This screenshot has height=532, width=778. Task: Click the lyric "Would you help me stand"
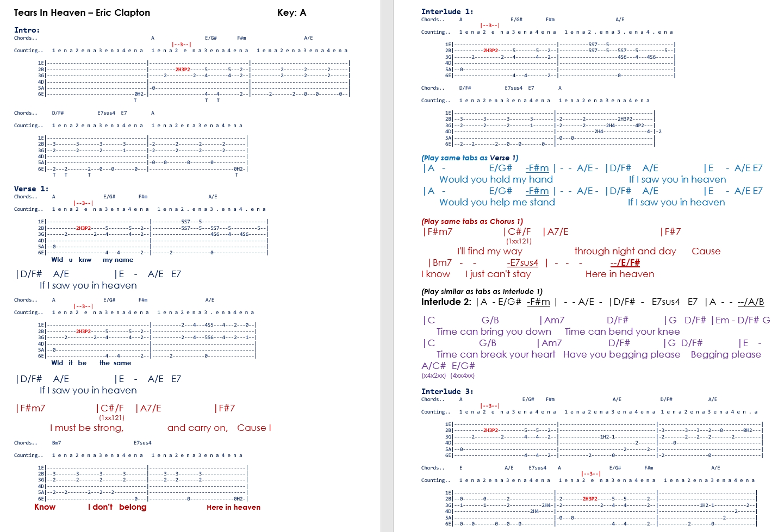pos(497,202)
